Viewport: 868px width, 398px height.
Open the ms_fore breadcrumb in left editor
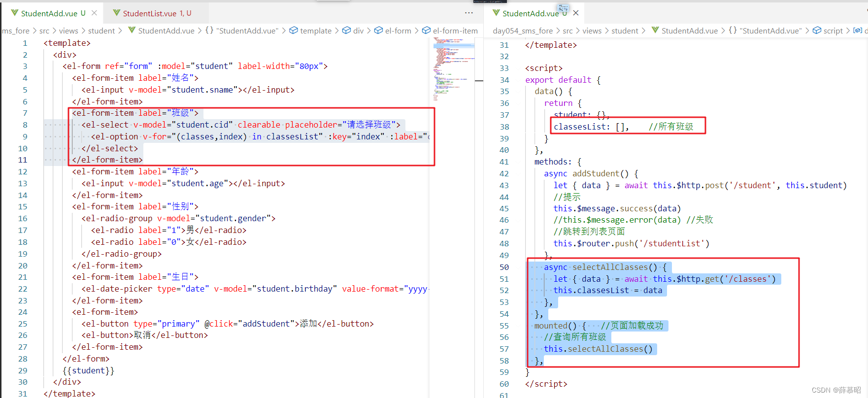coord(15,31)
